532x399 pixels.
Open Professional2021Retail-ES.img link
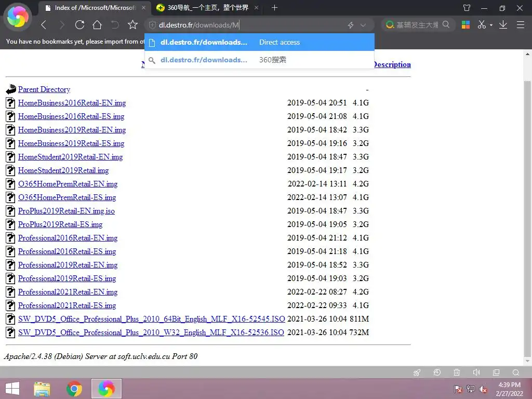67,305
